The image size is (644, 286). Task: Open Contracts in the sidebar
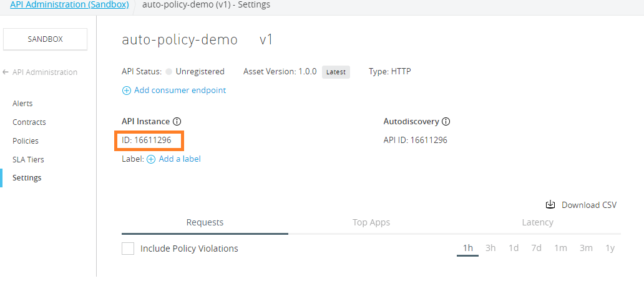click(29, 122)
